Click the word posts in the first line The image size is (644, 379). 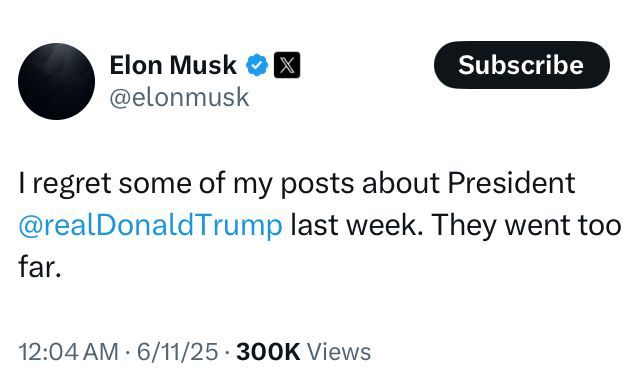click(317, 184)
